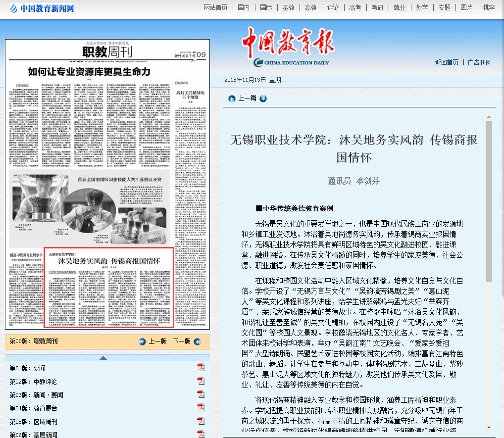Image resolution: width=504 pixels, height=438 pixels.
Task: Click the PDF icon for 第05版 区域周刊
Action: coord(201,421)
